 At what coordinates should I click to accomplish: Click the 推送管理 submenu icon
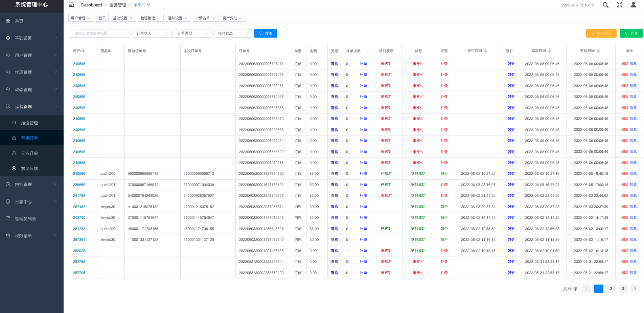pos(14,123)
